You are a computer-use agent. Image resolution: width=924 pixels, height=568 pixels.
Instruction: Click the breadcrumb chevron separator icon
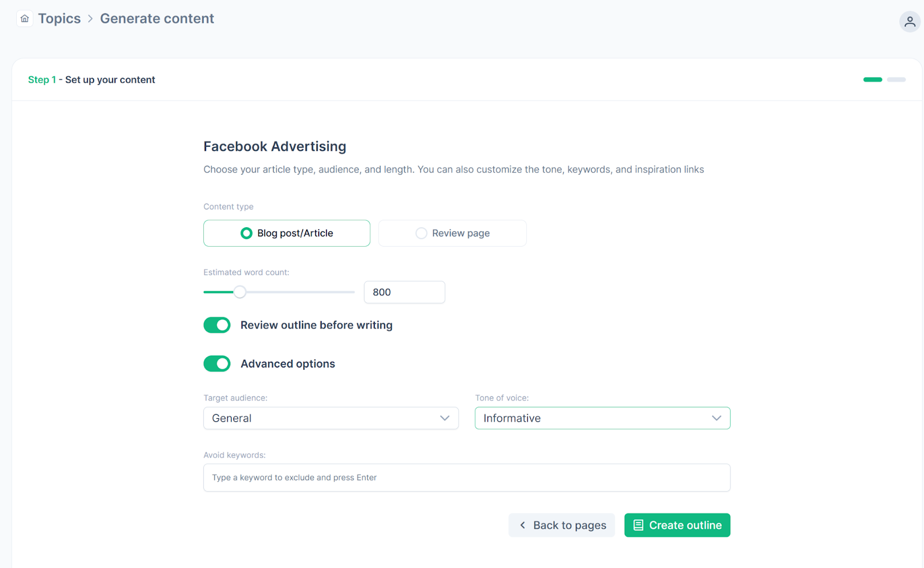90,18
